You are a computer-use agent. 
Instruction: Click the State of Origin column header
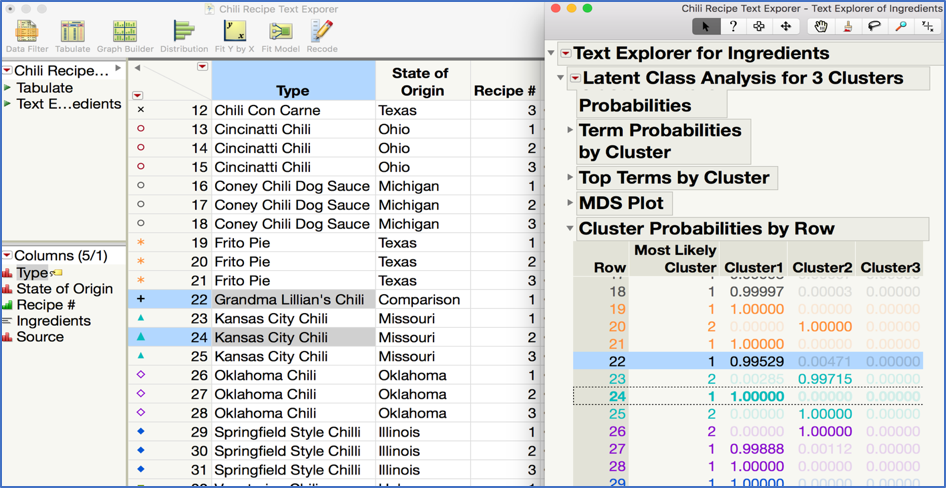[420, 81]
